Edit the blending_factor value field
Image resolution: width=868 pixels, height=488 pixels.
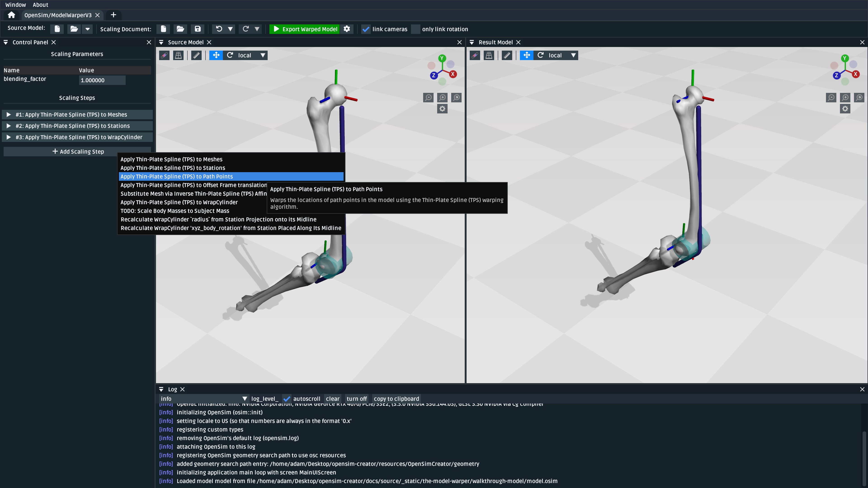click(102, 80)
